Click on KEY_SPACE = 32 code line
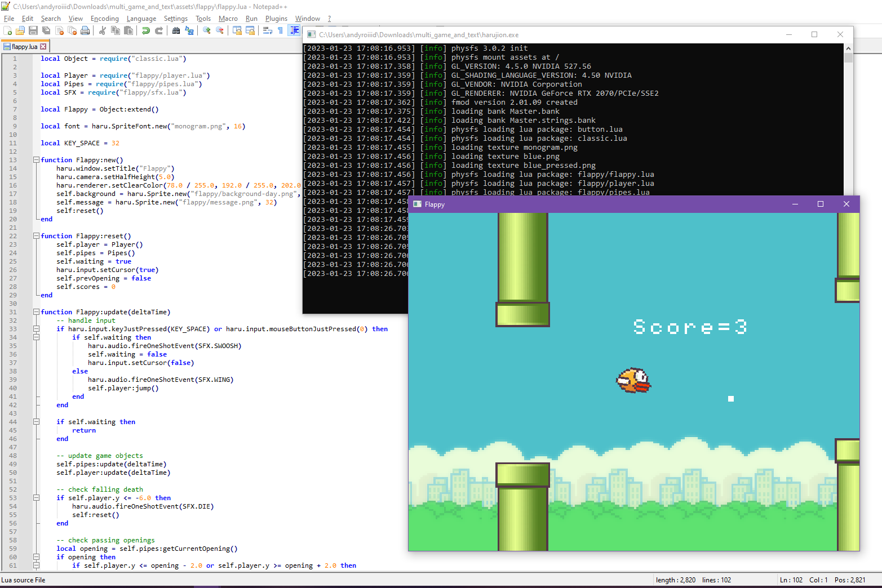The height and width of the screenshot is (588, 882). point(80,143)
